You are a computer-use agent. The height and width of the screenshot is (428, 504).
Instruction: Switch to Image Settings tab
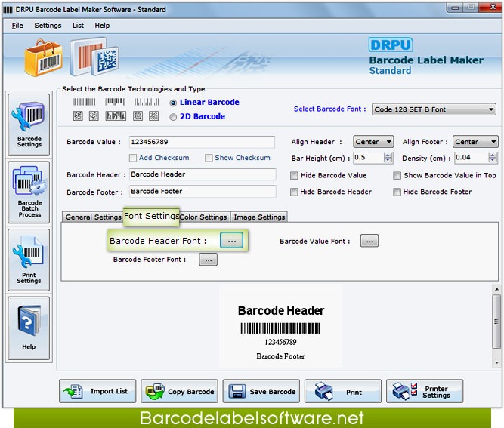click(259, 217)
